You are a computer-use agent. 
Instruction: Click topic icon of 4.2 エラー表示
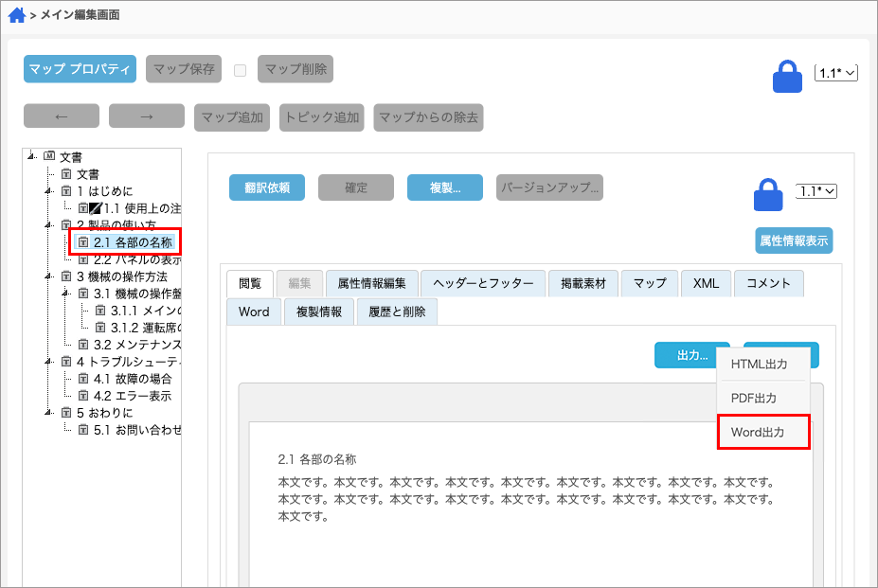pos(83,396)
